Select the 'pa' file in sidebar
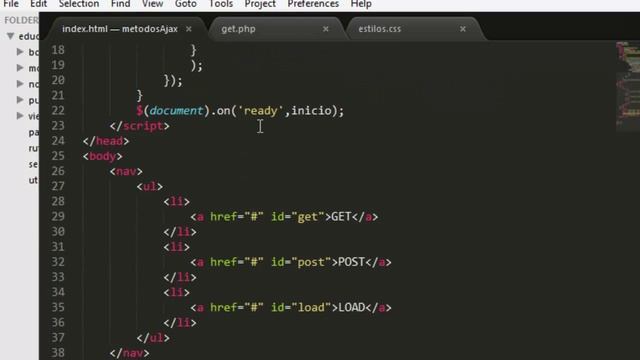 click(x=33, y=132)
